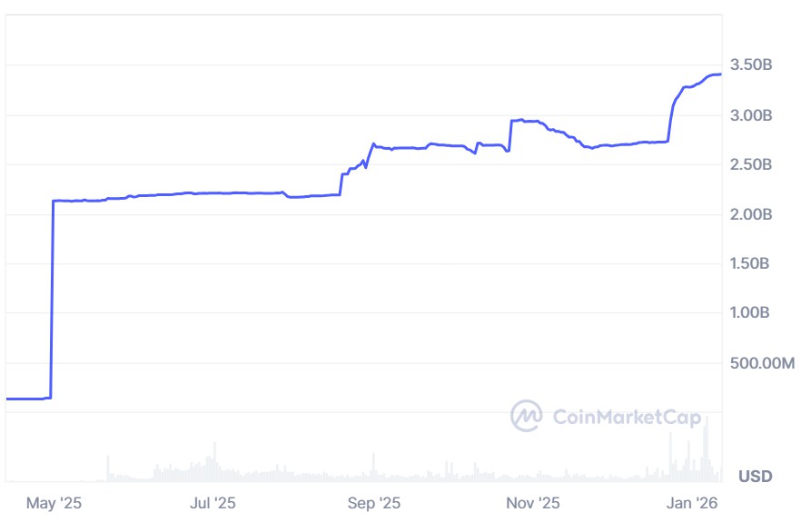Screen dimensions: 801x532
Task: Select the Nov '25 date label
Action: pyautogui.click(x=533, y=502)
